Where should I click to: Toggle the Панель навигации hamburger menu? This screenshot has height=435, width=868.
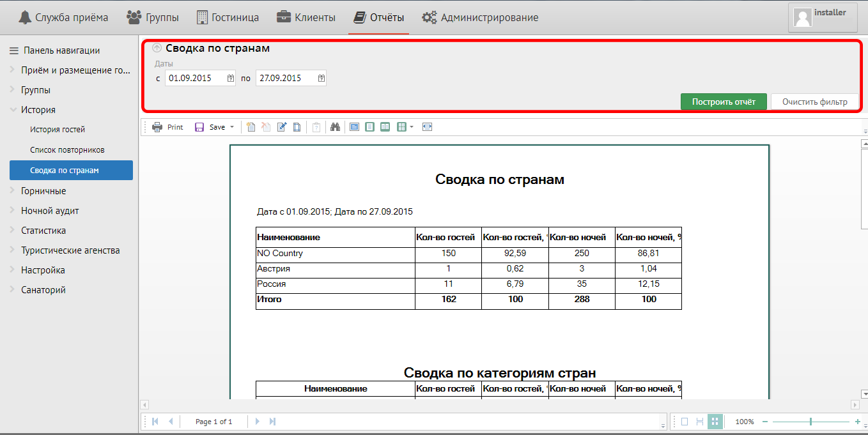(x=13, y=50)
